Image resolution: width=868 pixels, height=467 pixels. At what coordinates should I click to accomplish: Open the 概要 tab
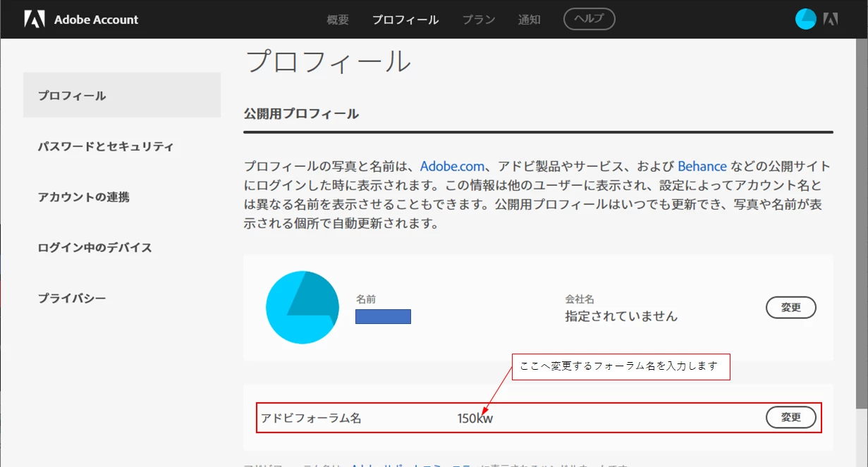(338, 20)
